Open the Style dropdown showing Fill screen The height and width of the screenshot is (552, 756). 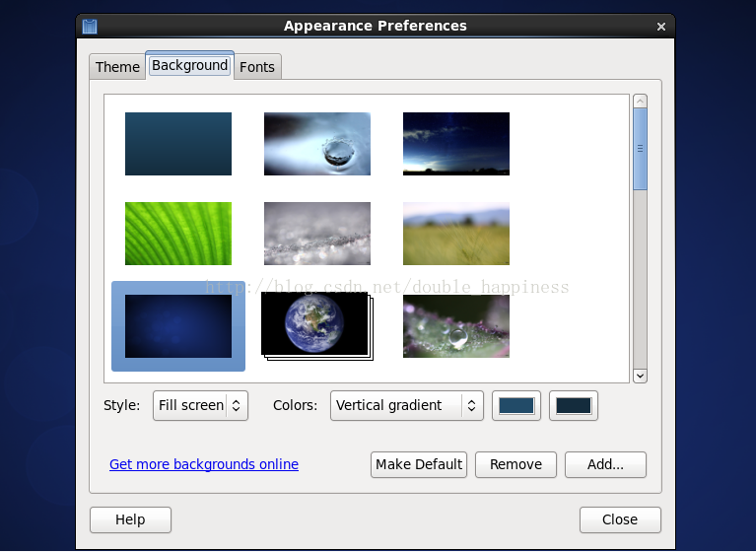[200, 405]
